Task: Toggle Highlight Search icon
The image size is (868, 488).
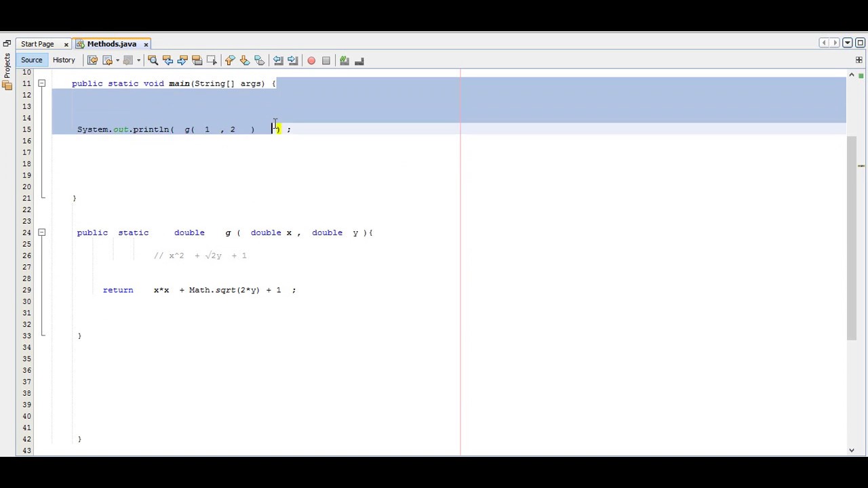Action: [x=197, y=60]
